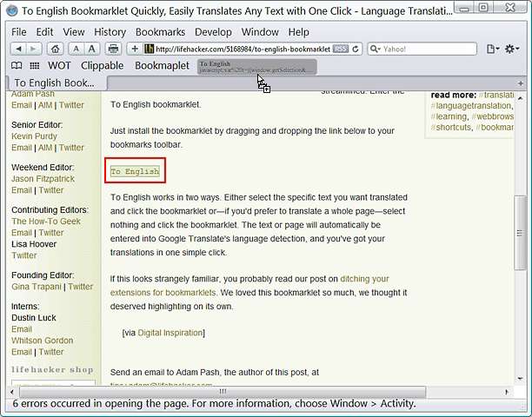Click the RSS badge in address bar
532x417 pixels.
340,50
